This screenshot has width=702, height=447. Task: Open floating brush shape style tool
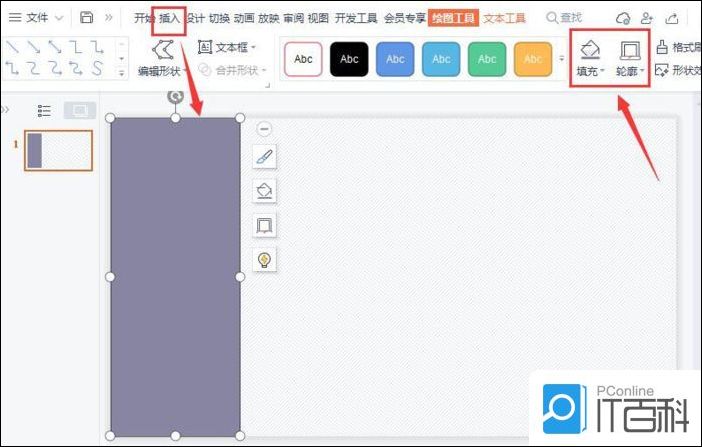264,157
